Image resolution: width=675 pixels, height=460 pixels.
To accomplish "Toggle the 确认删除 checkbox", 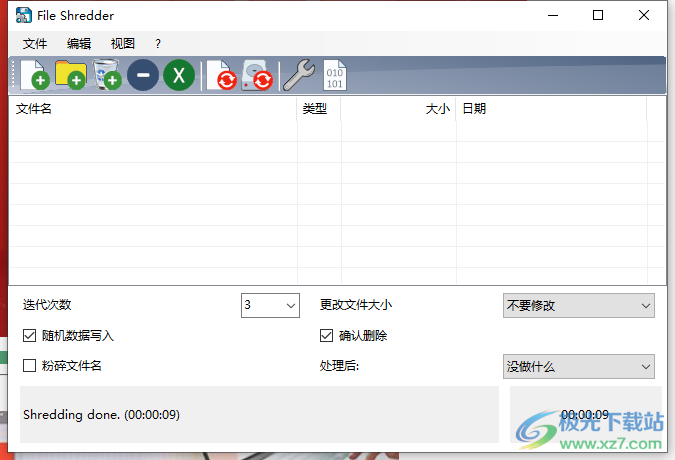I will [326, 335].
